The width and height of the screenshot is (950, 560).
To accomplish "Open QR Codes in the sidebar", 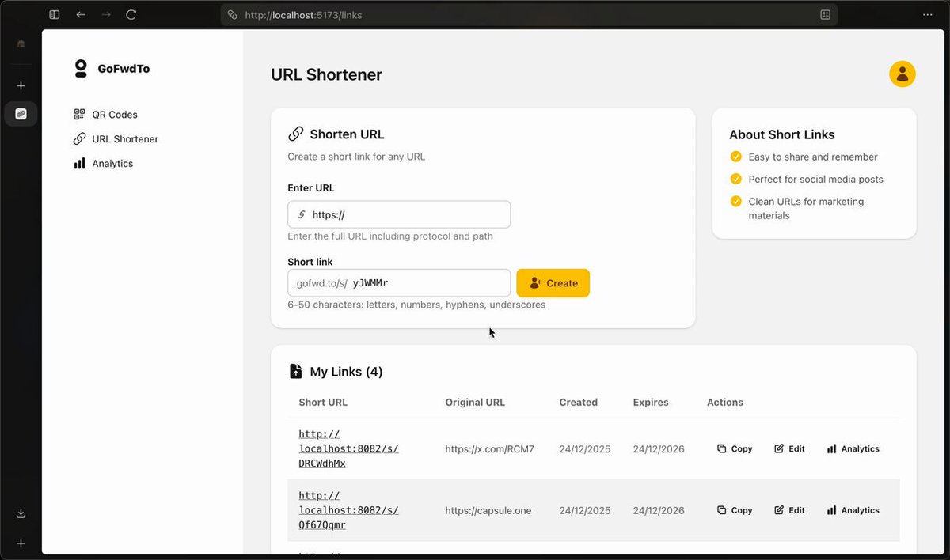I will point(114,115).
